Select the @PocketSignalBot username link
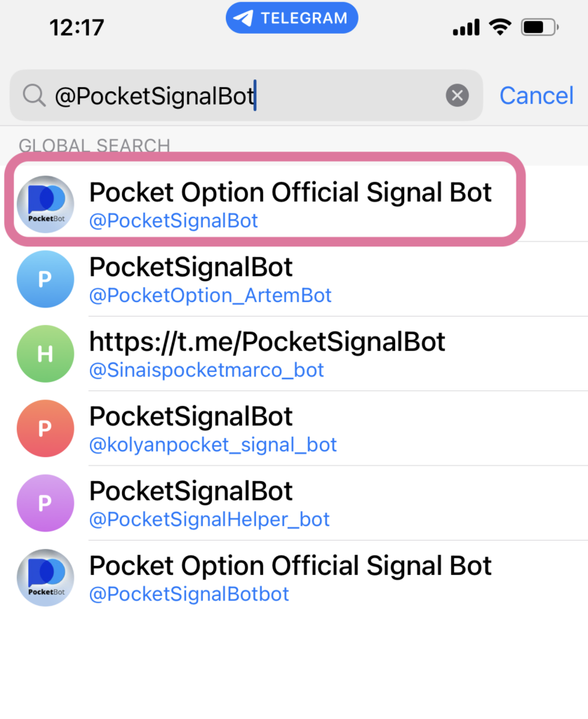This screenshot has width=588, height=719. (173, 221)
